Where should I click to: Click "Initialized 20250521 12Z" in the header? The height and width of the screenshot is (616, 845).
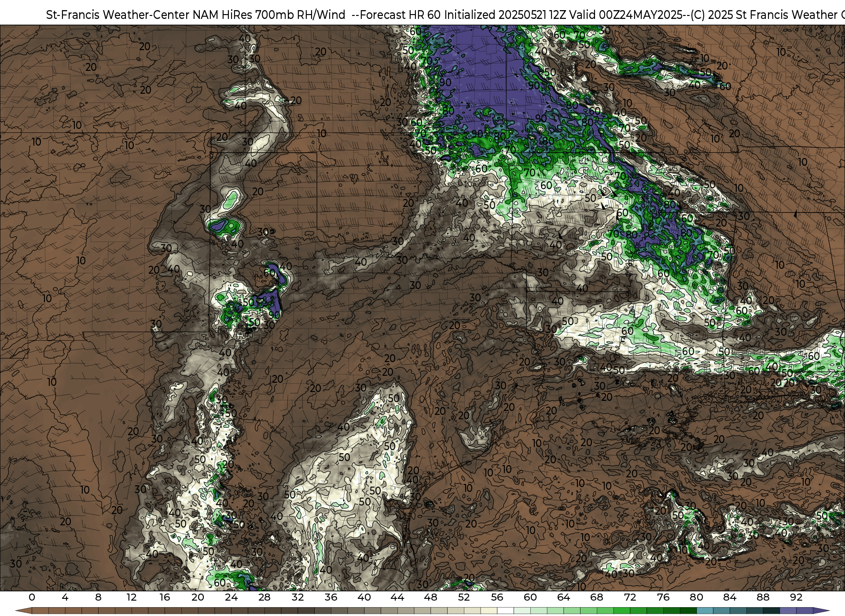coord(504,15)
